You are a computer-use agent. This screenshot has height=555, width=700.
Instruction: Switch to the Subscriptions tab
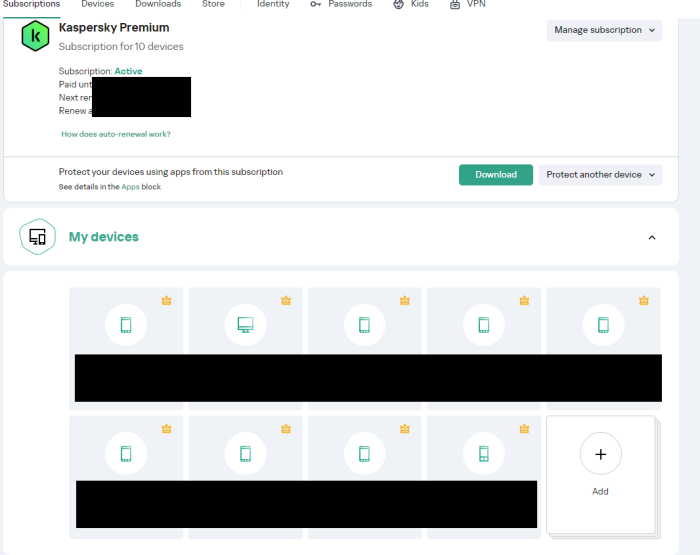coord(31,4)
